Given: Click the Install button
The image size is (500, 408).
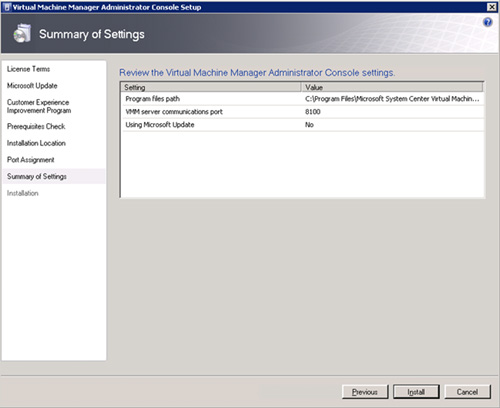Looking at the screenshot, I should pyautogui.click(x=416, y=392).
